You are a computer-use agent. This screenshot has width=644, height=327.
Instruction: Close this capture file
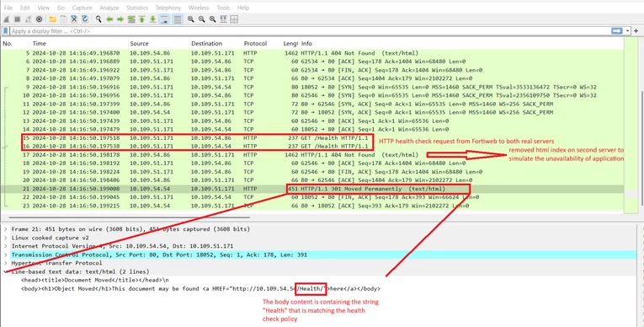tap(74, 19)
